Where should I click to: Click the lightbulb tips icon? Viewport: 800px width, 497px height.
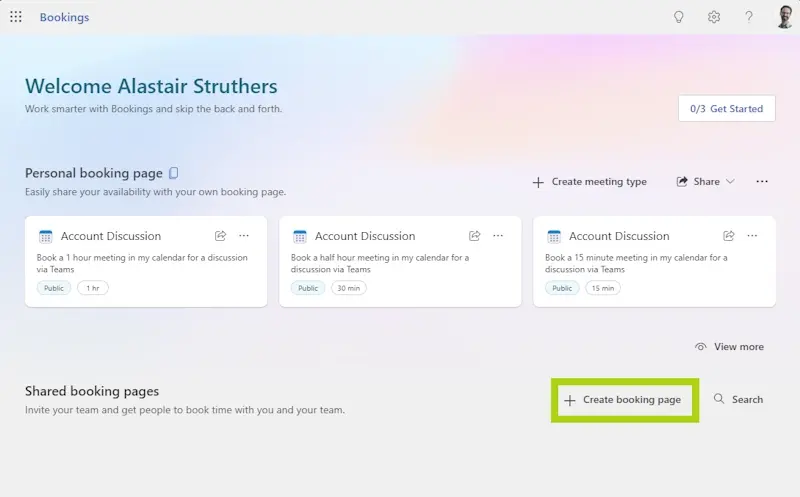(679, 17)
